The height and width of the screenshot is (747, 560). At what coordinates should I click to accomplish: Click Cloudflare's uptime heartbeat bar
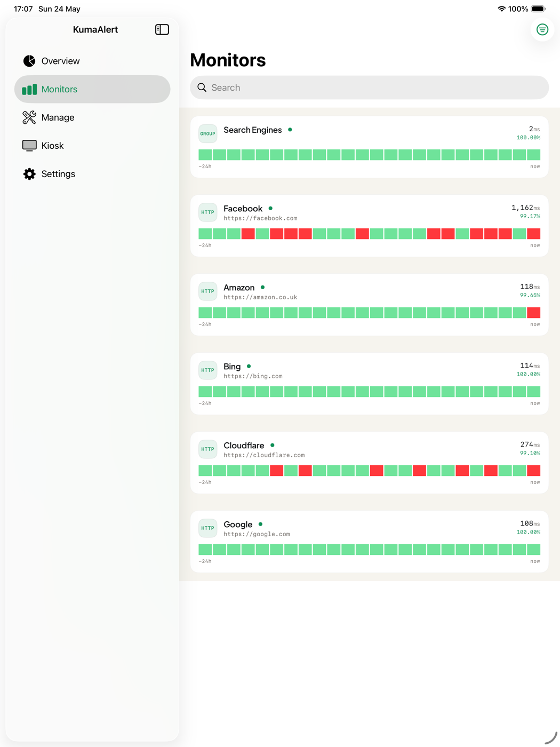point(369,471)
